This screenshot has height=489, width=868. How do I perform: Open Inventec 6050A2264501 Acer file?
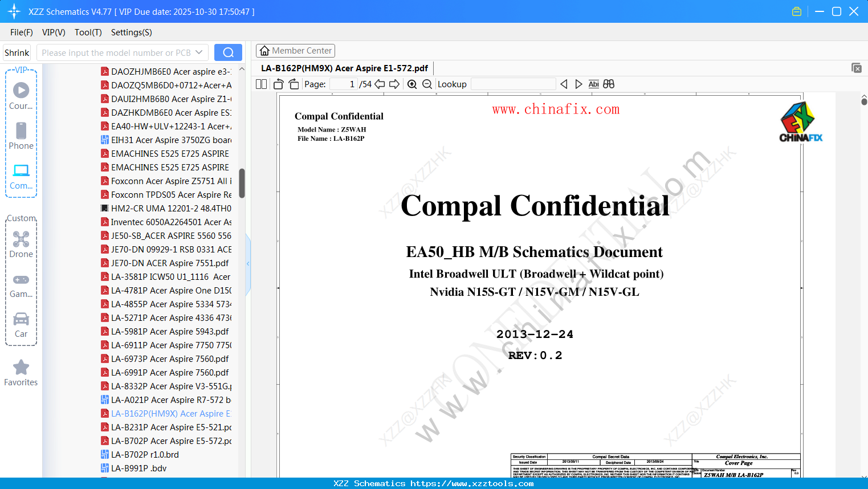click(x=166, y=222)
